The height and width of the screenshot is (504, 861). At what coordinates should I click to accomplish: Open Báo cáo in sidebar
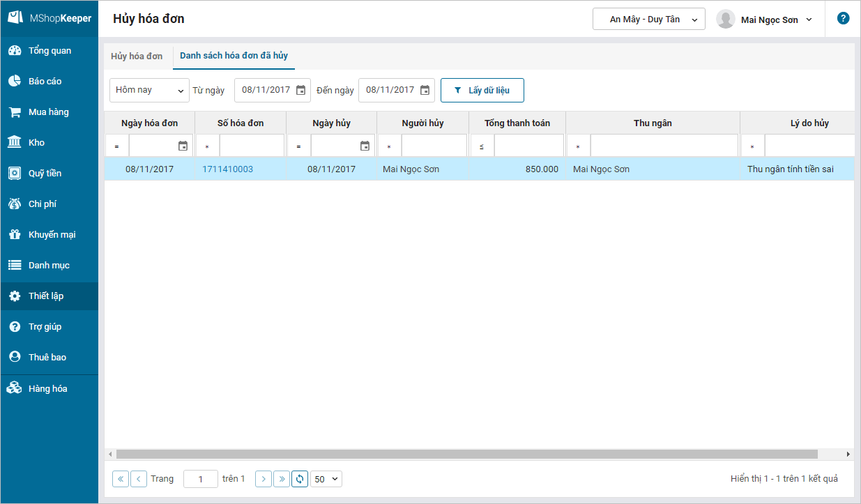coord(45,82)
